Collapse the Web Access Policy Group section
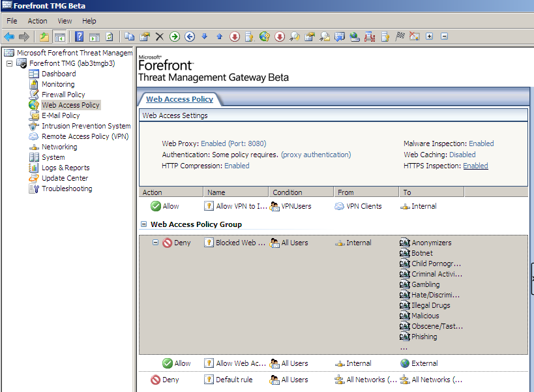Viewport: 534px width, 392px height. coord(143,224)
